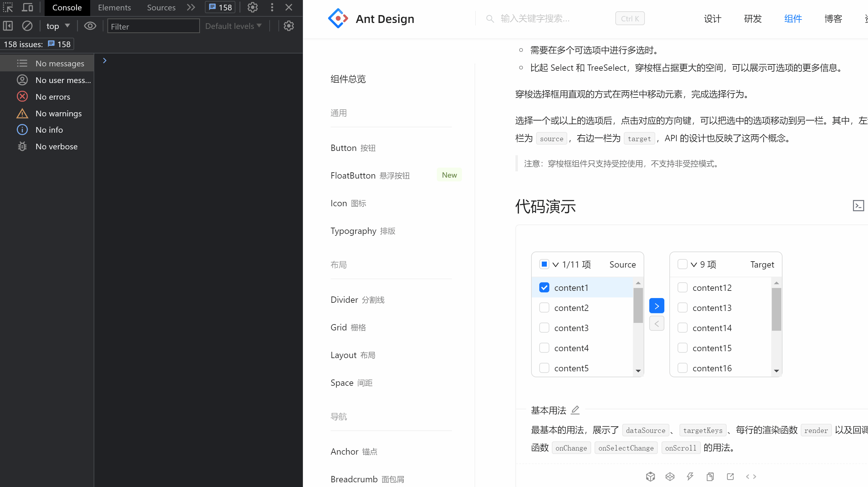Check content12 in the Target list
Screen dimensions: 868x487
tap(683, 287)
